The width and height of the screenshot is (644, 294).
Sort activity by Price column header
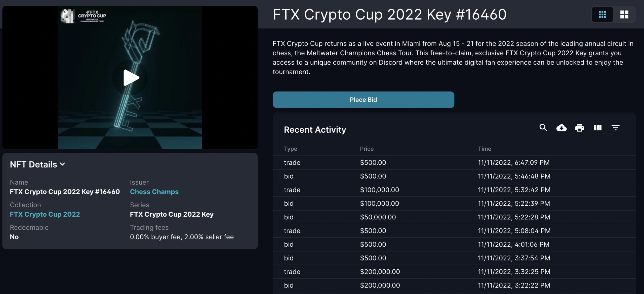(367, 149)
